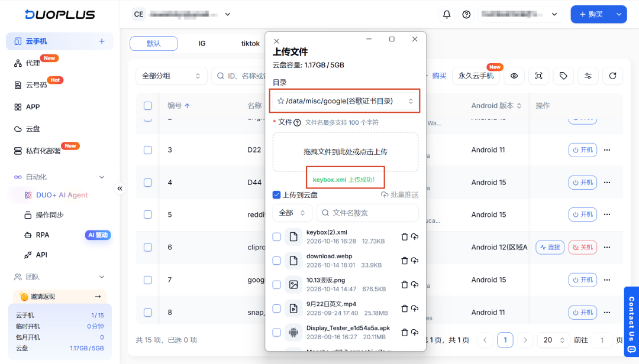Viewport: 639px width, 364px height.
Task: Click 永久云手机 button
Action: pos(476,76)
